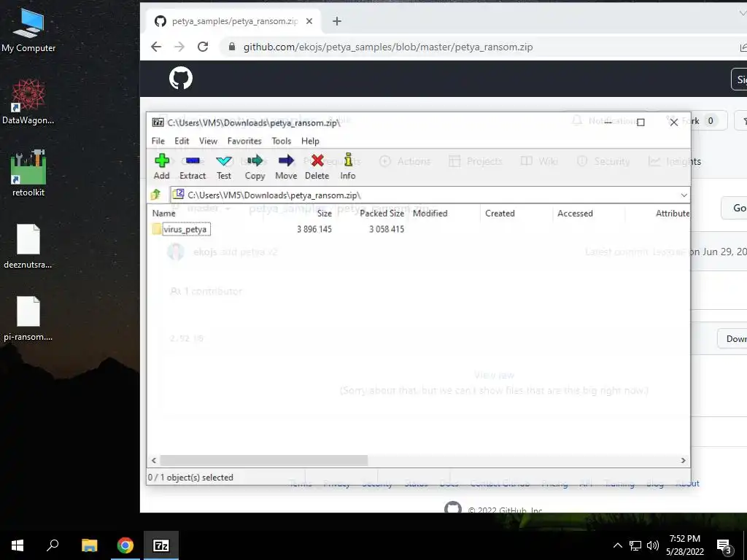Click the 3 058 415 packed size value

click(387, 229)
